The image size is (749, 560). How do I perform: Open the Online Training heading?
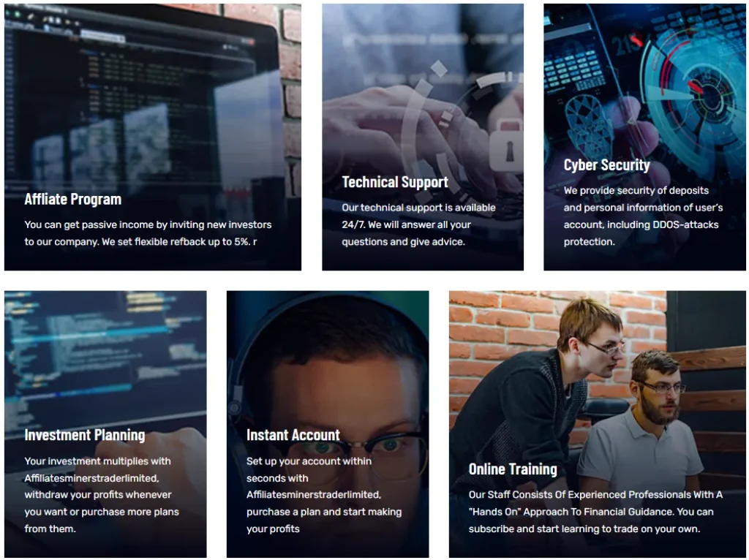click(513, 469)
